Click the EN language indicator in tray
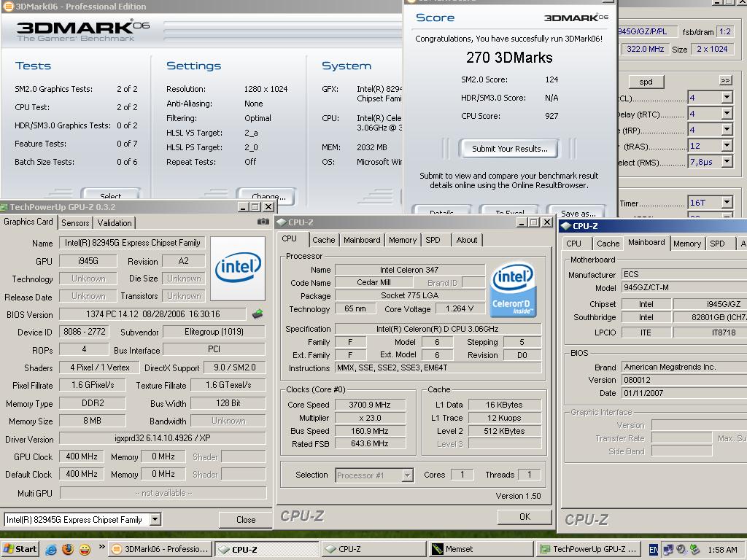The width and height of the screenshot is (747, 560). (x=654, y=550)
